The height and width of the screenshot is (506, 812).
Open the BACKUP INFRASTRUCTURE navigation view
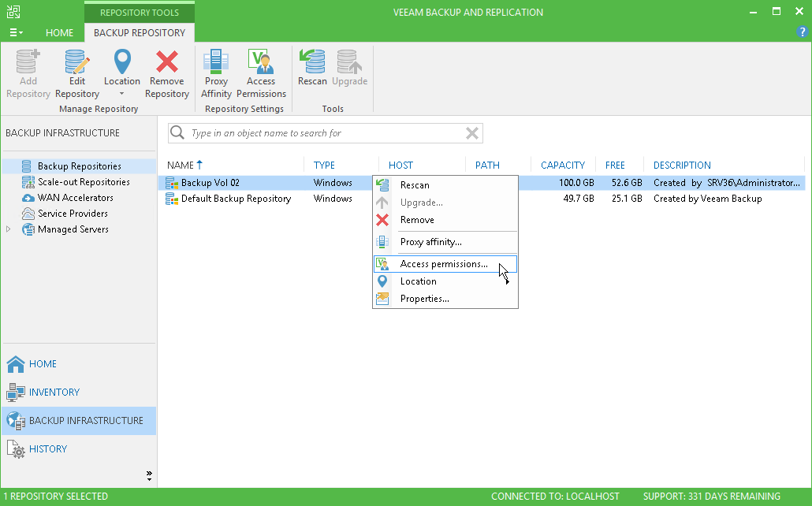79,421
